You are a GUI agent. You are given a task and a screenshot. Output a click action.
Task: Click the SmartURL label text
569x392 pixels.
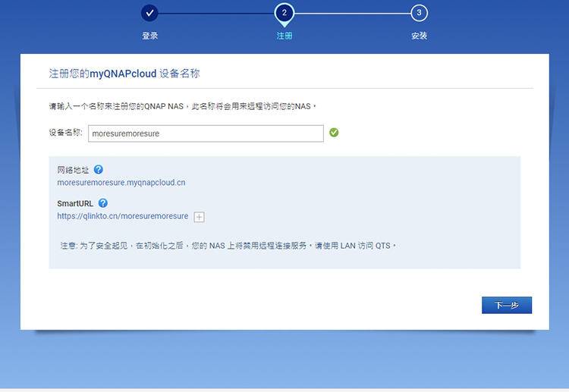pos(75,203)
